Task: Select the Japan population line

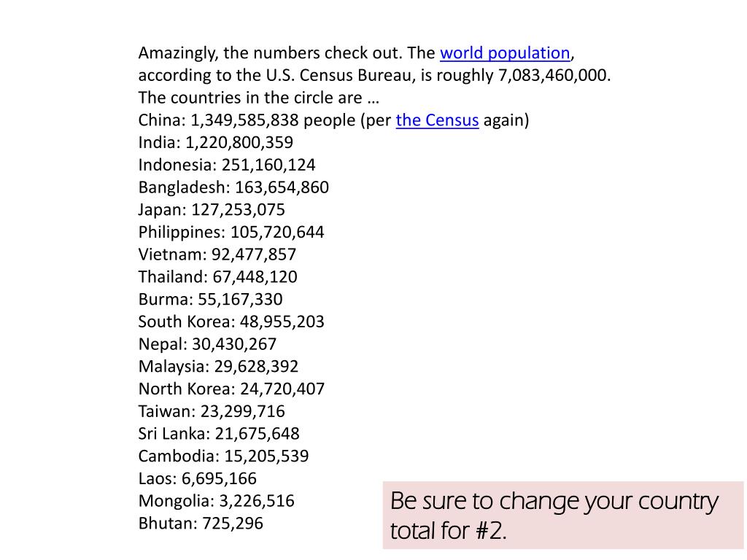Action: [212, 209]
